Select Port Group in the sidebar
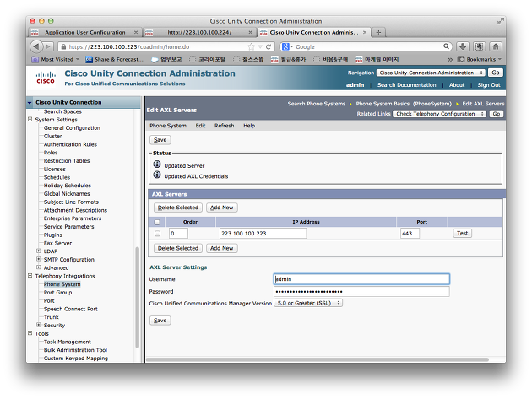532x399 pixels. pos(57,292)
